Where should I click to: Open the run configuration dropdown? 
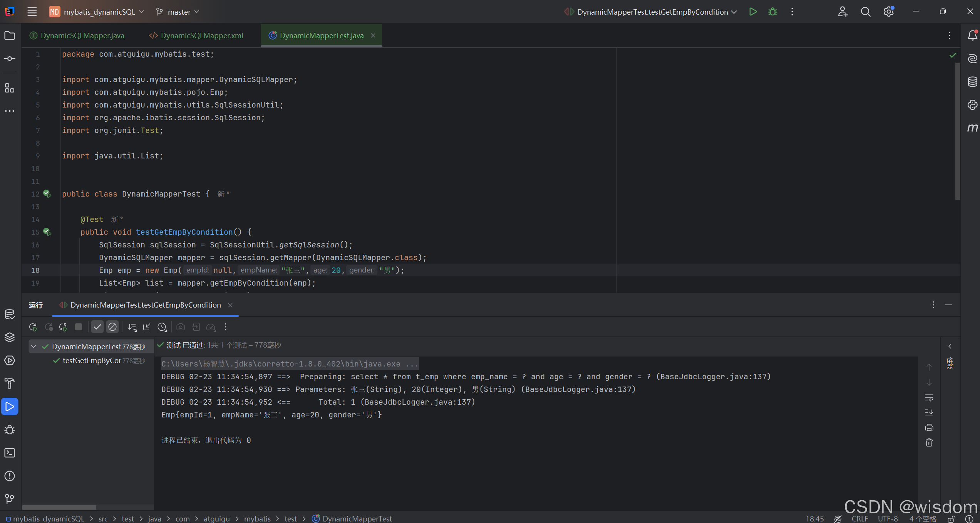[653, 12]
